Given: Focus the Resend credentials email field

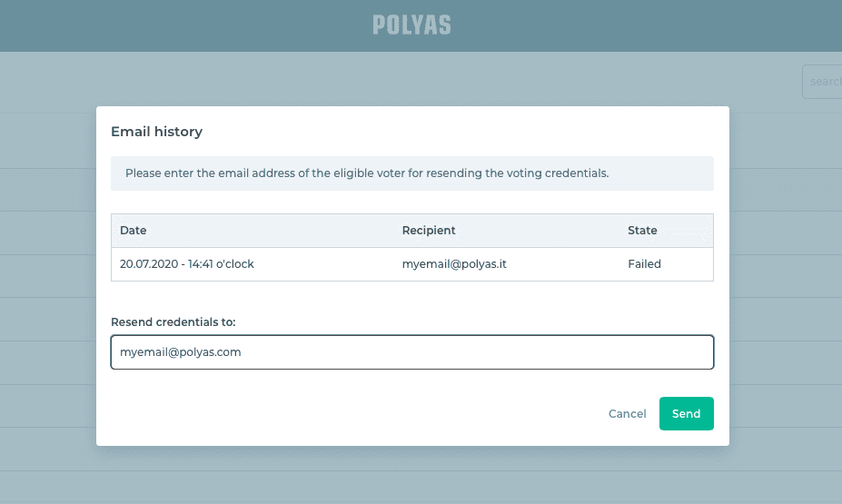Looking at the screenshot, I should click(411, 352).
